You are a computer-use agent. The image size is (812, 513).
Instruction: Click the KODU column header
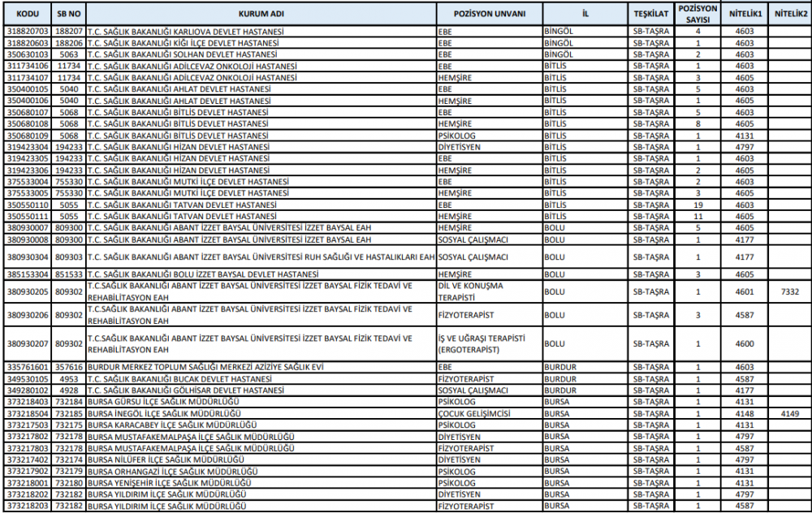pos(28,14)
